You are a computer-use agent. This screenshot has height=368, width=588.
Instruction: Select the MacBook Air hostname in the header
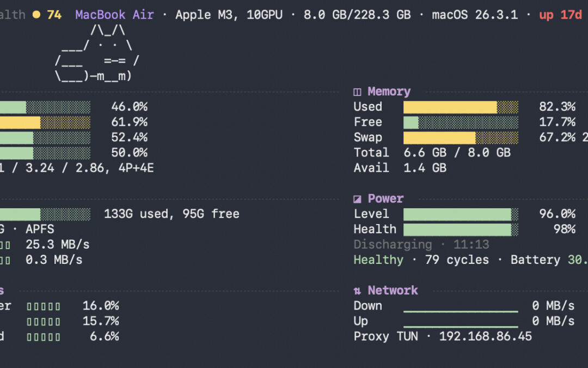click(114, 15)
